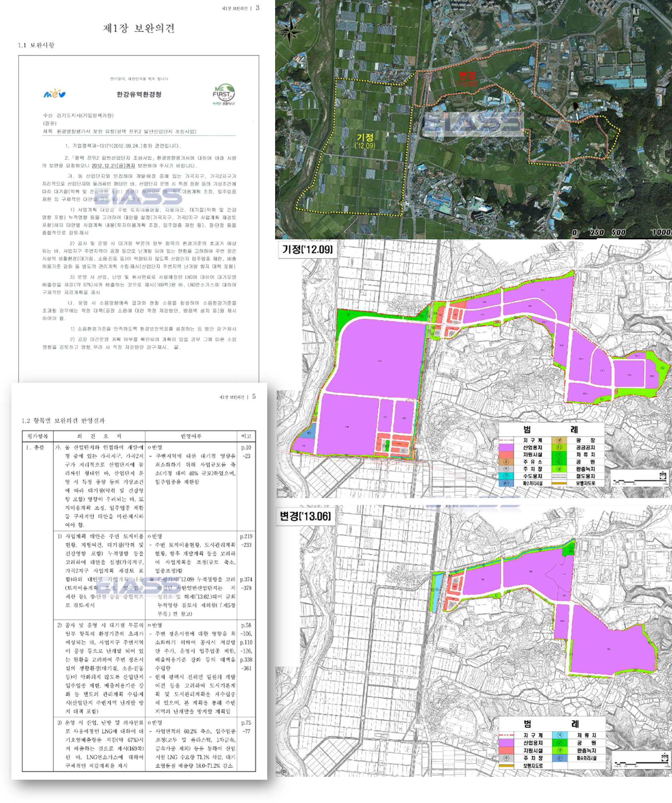Click the 지구계 red dashed line in the 기정 legend
This screenshot has height=803, width=672.
[x=506, y=440]
